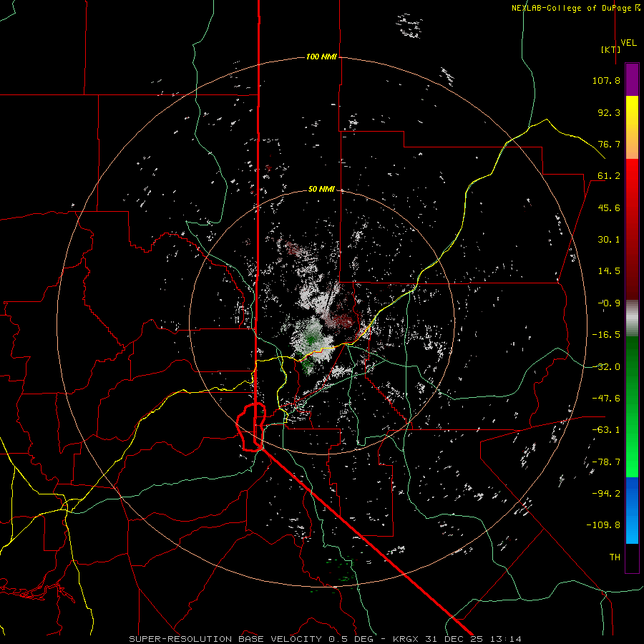Pick the bottom TH purple bar segment
The height and width of the screenshot is (644, 644).
pyautogui.click(x=632, y=558)
